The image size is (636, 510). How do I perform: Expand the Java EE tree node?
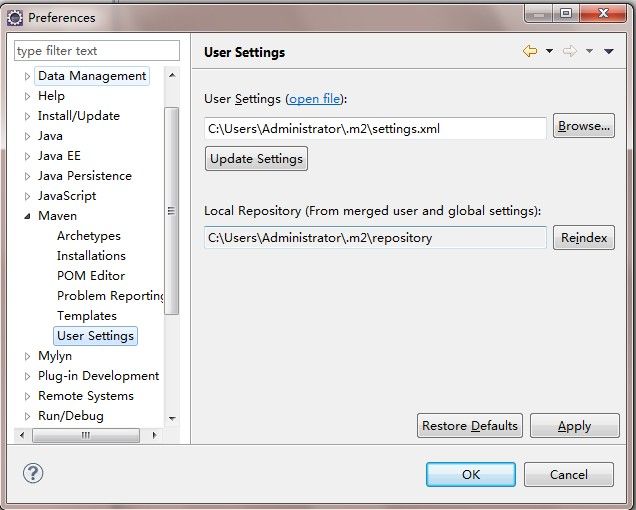tap(27, 156)
